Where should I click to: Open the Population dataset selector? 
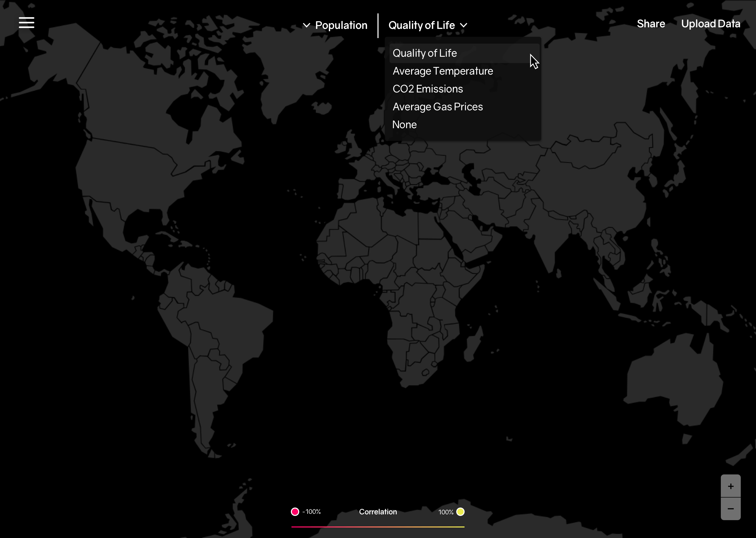341,25
